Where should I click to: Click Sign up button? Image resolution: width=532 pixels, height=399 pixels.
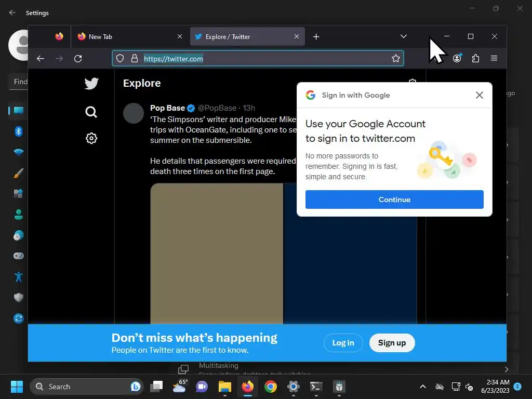[392, 343]
